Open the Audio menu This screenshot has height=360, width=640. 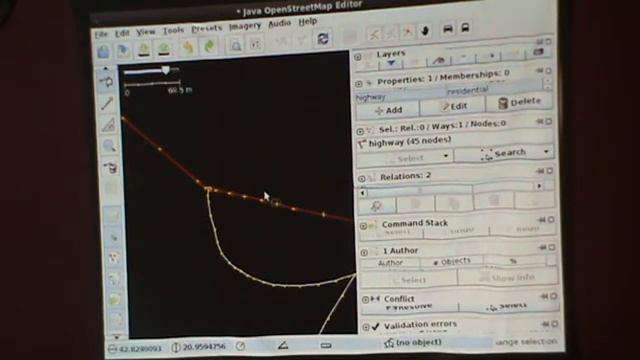coord(280,24)
